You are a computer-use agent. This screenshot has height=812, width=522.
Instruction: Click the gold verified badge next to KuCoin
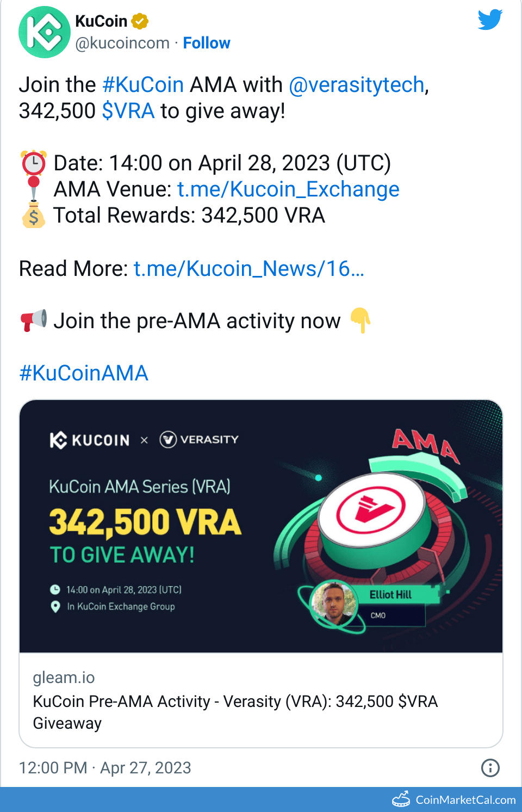139,20
